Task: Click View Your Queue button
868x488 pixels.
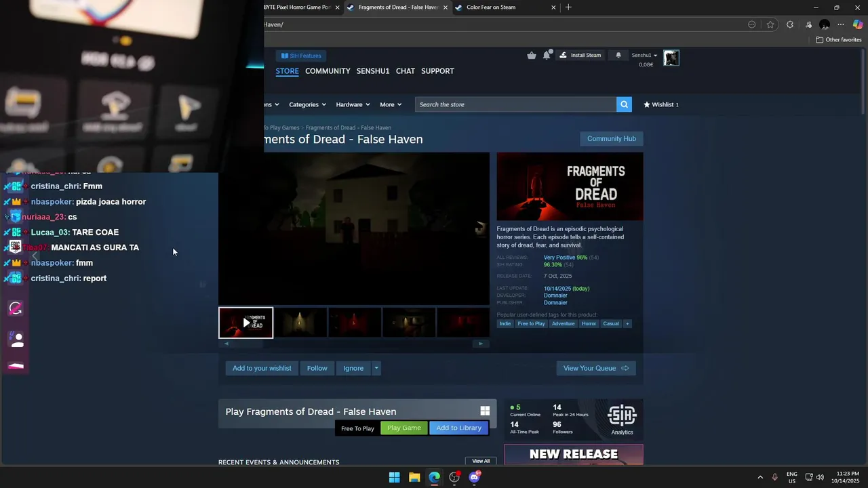Action: click(596, 368)
